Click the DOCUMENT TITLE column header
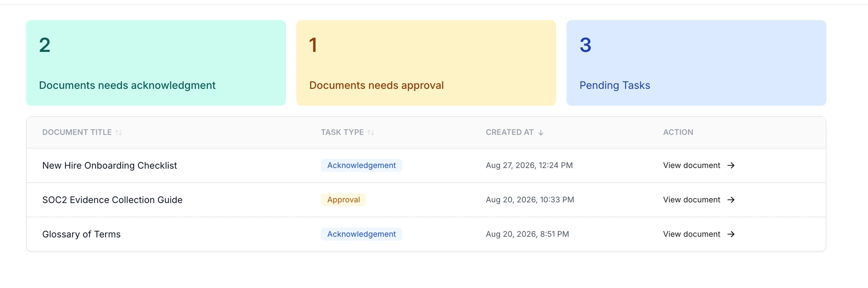Screen dimensions: 868x288 point(77,133)
